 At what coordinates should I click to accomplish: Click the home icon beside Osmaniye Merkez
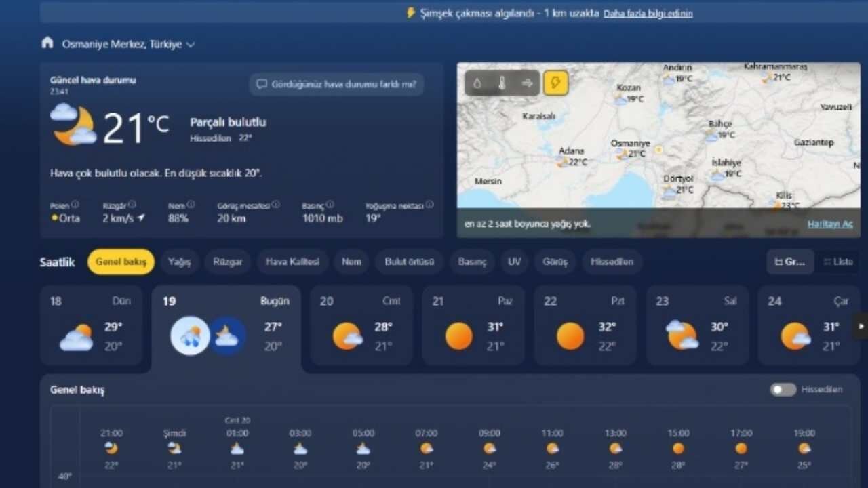click(x=47, y=43)
